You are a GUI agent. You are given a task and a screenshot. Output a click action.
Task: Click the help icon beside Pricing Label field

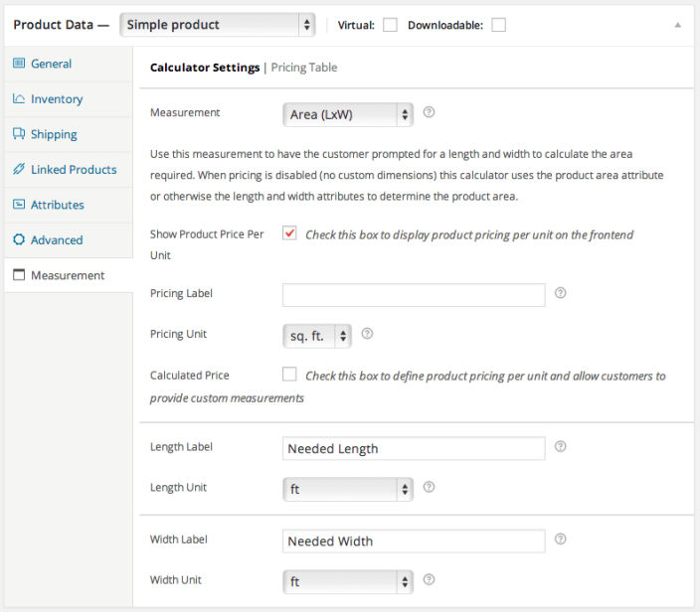click(x=560, y=293)
